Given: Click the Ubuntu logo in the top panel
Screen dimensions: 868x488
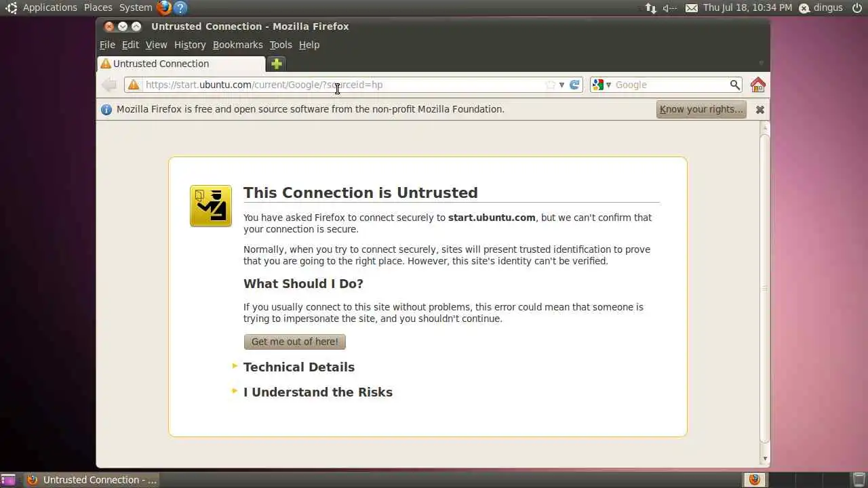Looking at the screenshot, I should (x=11, y=8).
